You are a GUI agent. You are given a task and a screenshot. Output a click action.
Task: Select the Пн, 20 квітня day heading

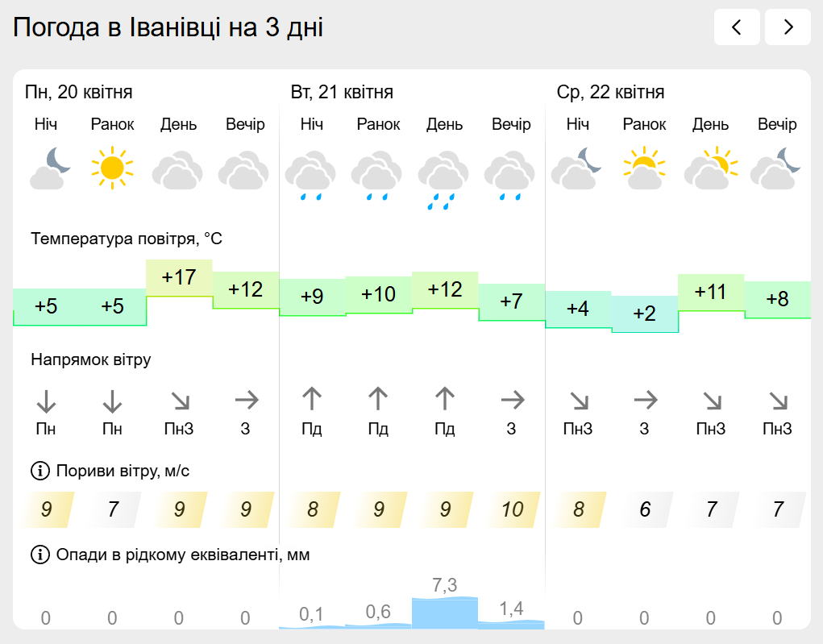coord(78,92)
